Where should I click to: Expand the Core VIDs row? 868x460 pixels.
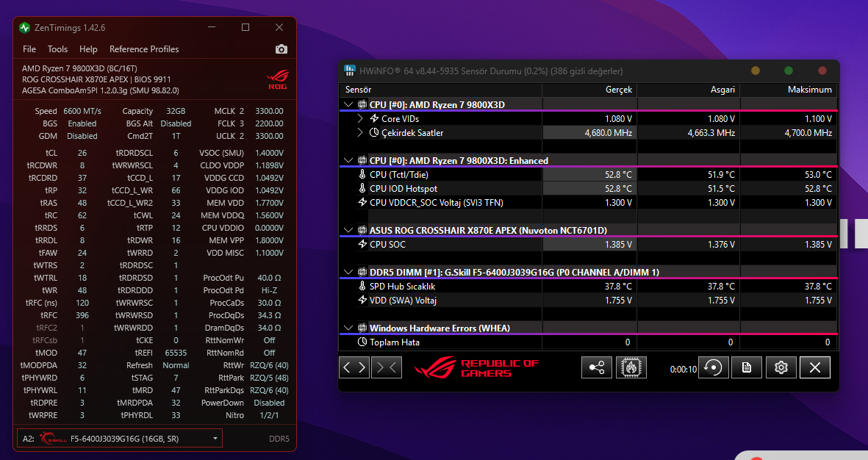pyautogui.click(x=360, y=118)
